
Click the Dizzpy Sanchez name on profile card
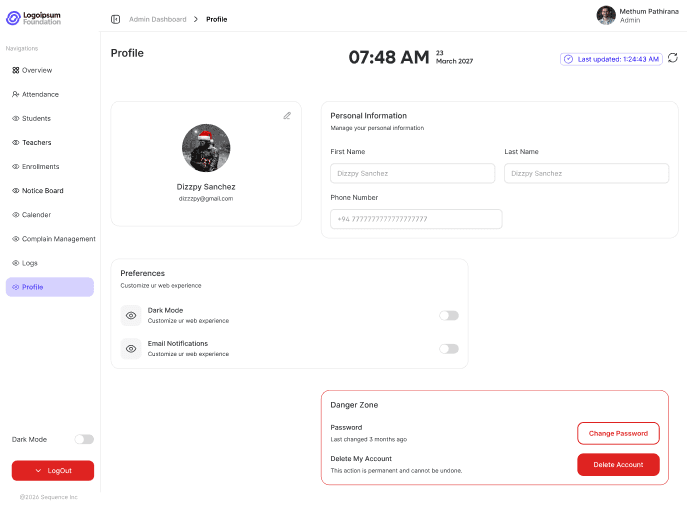pyautogui.click(x=206, y=187)
